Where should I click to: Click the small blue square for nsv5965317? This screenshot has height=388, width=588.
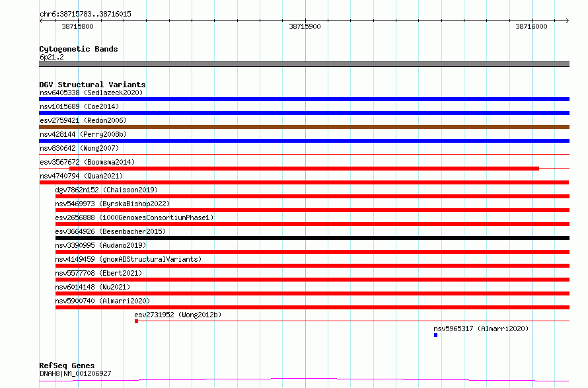point(436,335)
